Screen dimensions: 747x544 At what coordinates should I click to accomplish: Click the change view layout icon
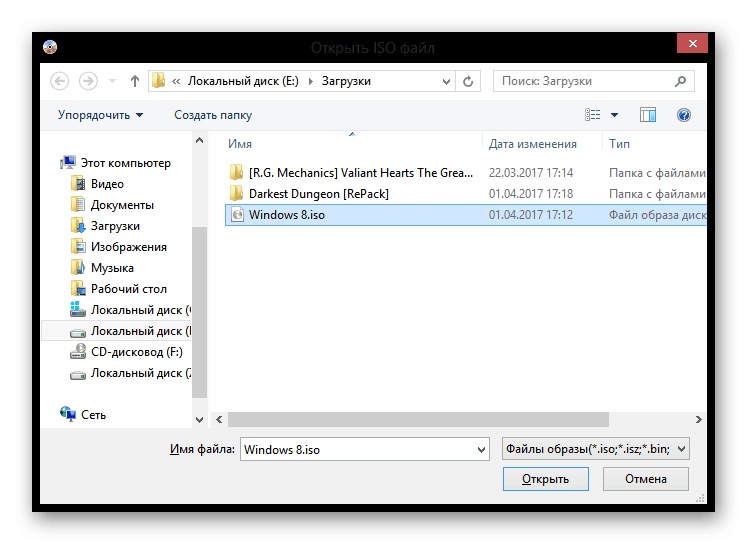(x=593, y=115)
